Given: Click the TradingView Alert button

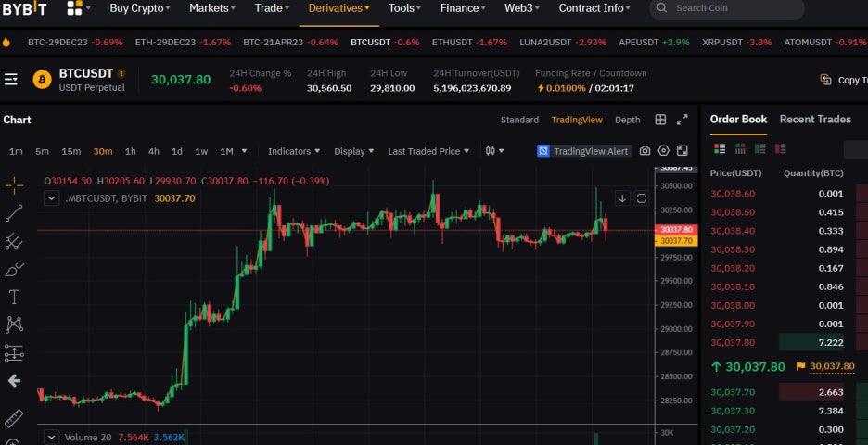Looking at the screenshot, I should [x=584, y=151].
